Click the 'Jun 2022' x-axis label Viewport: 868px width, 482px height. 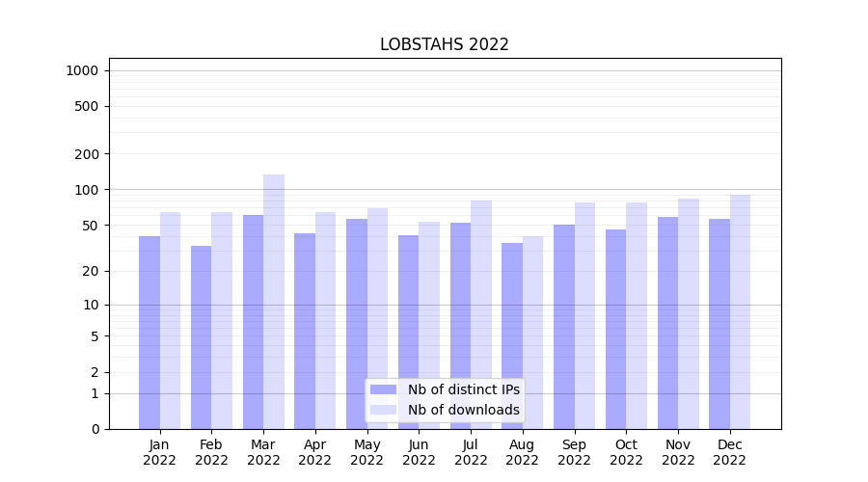(419, 452)
